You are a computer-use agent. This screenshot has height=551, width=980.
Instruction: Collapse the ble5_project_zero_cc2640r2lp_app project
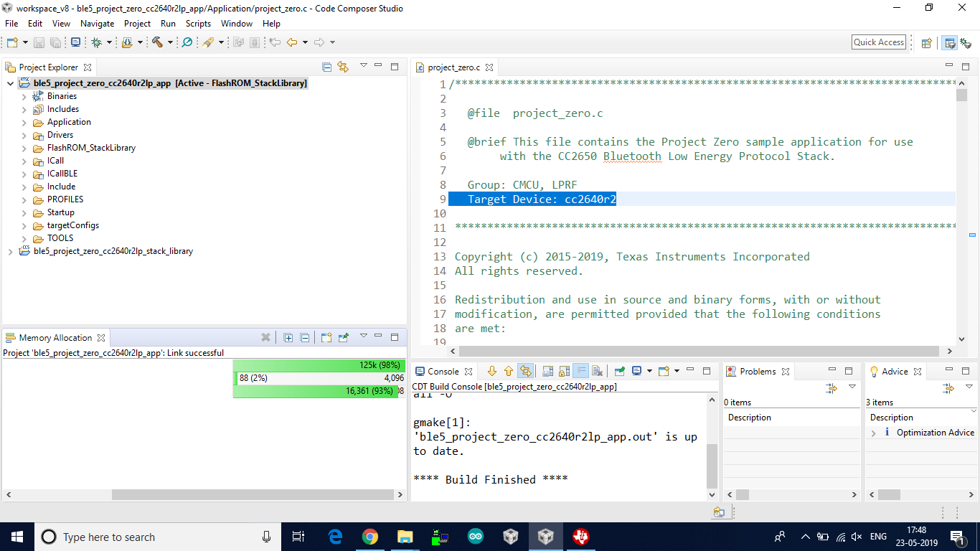[x=9, y=83]
